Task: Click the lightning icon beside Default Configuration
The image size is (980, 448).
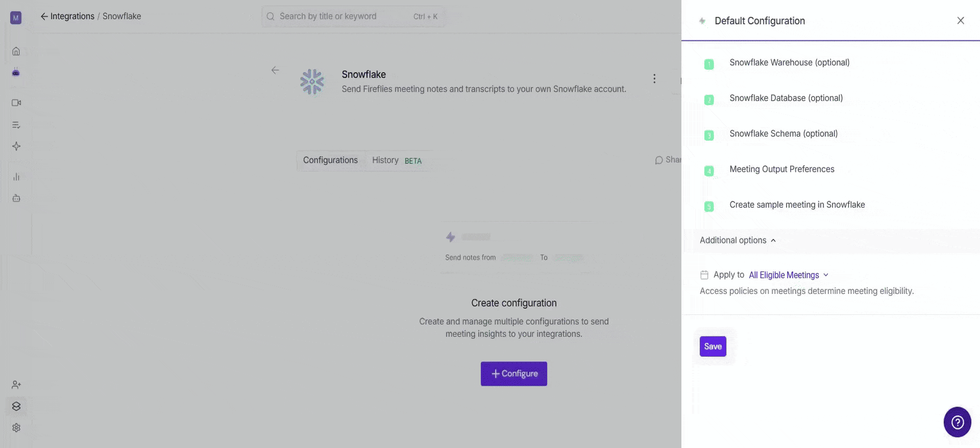Action: pos(702,21)
